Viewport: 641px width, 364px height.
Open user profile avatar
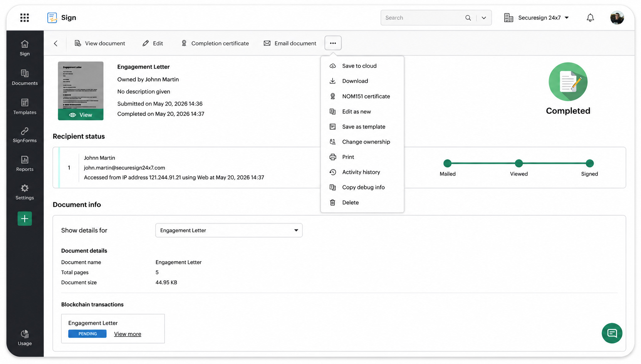[x=617, y=18]
